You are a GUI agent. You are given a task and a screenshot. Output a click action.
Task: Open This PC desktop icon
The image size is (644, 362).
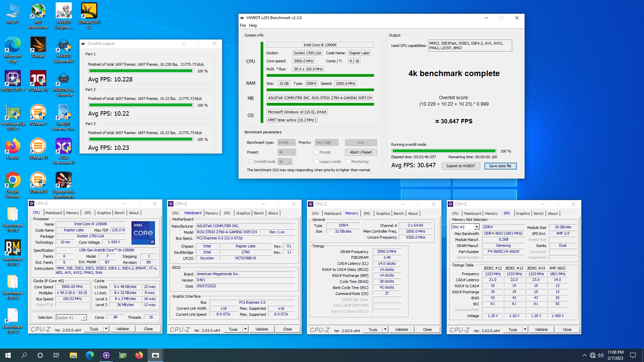tap(13, 13)
